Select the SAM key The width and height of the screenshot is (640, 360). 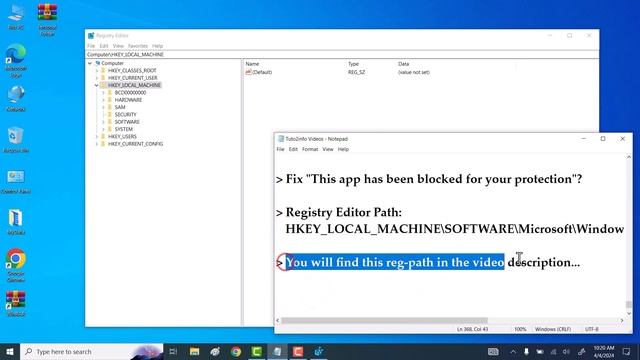click(x=120, y=107)
